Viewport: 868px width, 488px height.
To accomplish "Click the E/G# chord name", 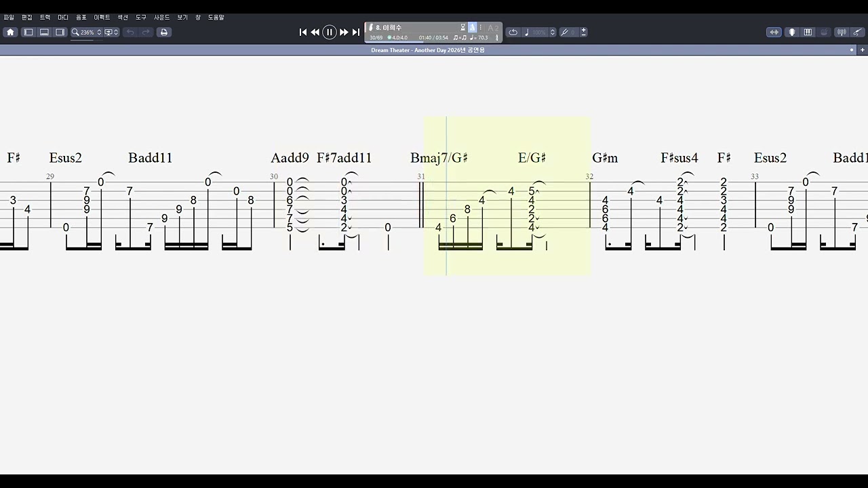I will tap(532, 158).
